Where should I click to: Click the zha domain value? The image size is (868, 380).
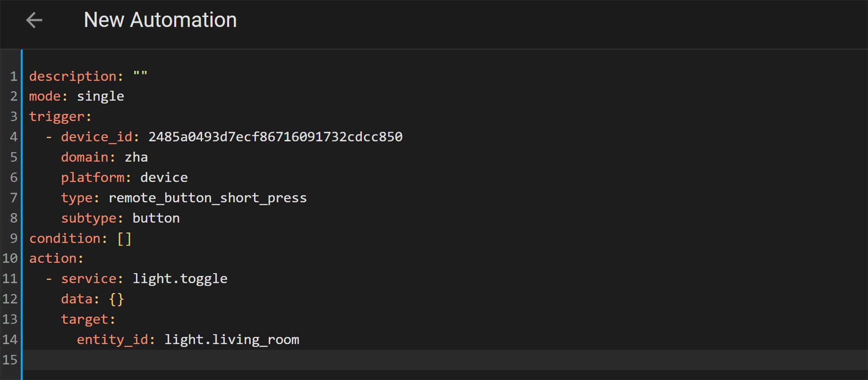[x=136, y=157]
